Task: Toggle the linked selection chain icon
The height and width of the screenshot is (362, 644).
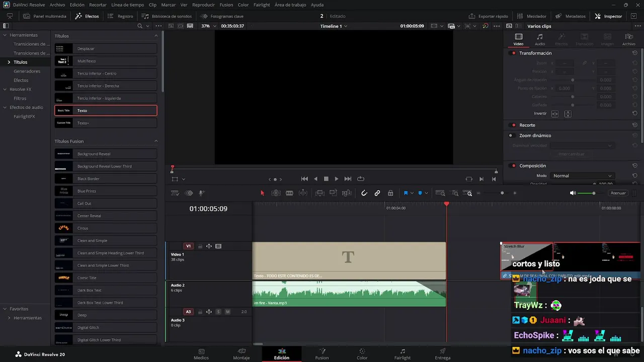Action: pos(377,193)
